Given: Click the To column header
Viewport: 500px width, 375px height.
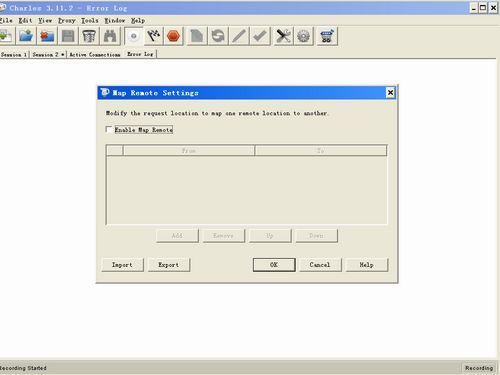Looking at the screenshot, I should (x=321, y=151).
